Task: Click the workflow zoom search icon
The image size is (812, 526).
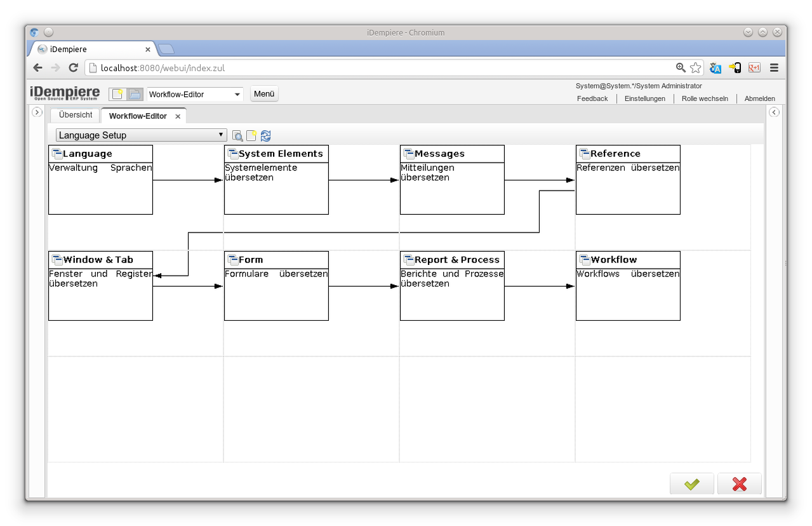Action: point(237,135)
